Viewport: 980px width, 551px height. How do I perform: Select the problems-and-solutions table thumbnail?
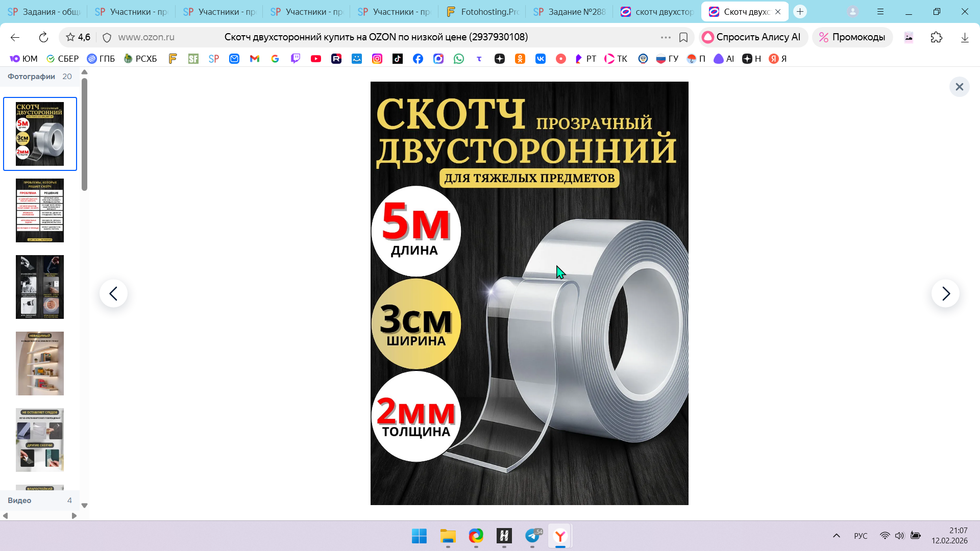40,210
